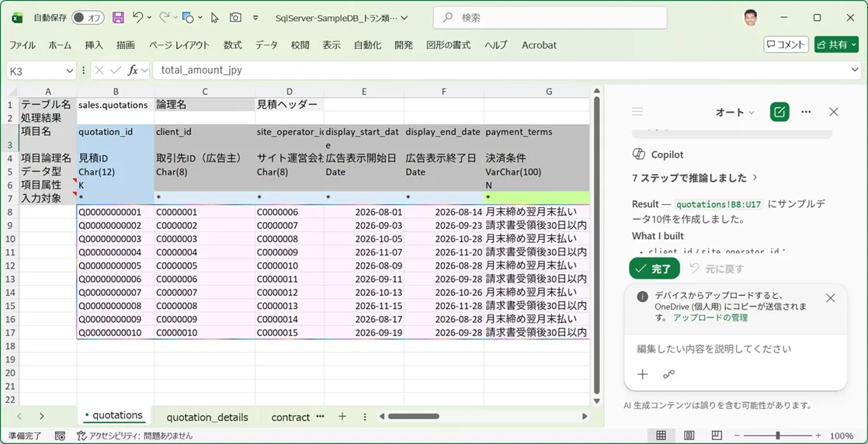Select column B header
868x444 pixels.
[116, 92]
